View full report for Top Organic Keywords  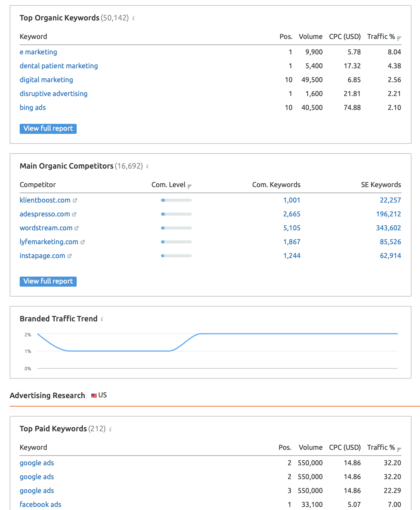48,128
